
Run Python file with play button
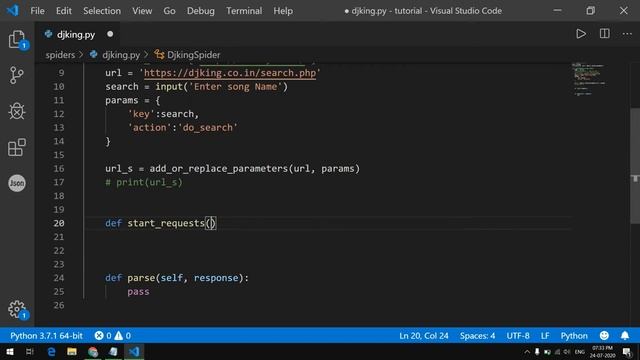point(581,34)
